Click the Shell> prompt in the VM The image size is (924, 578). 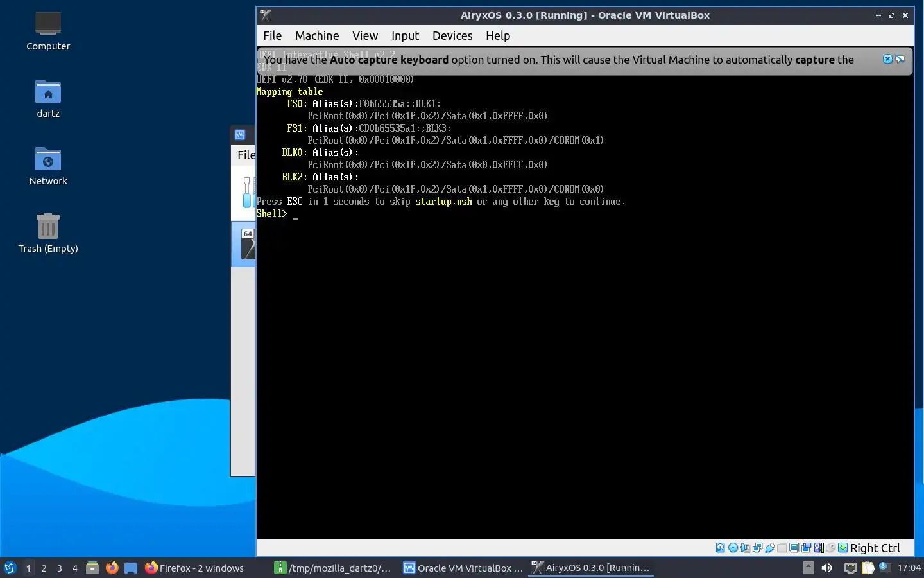[x=271, y=214]
